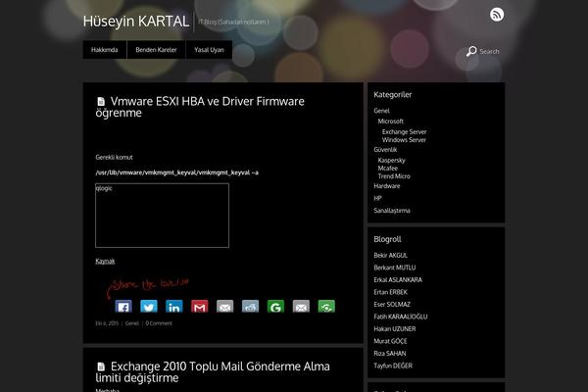
Task: Open the Sanallaştırma category
Action: point(392,211)
